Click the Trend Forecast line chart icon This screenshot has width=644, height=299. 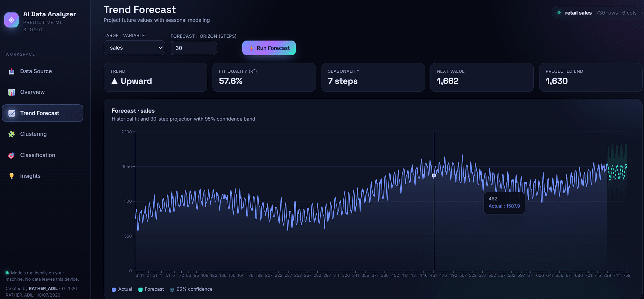(11, 113)
